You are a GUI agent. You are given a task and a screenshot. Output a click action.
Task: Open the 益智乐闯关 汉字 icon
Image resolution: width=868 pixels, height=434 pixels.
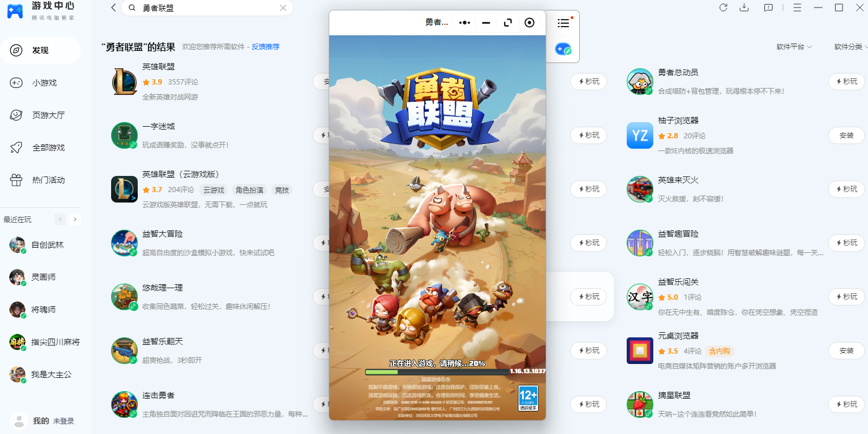pyautogui.click(x=640, y=297)
